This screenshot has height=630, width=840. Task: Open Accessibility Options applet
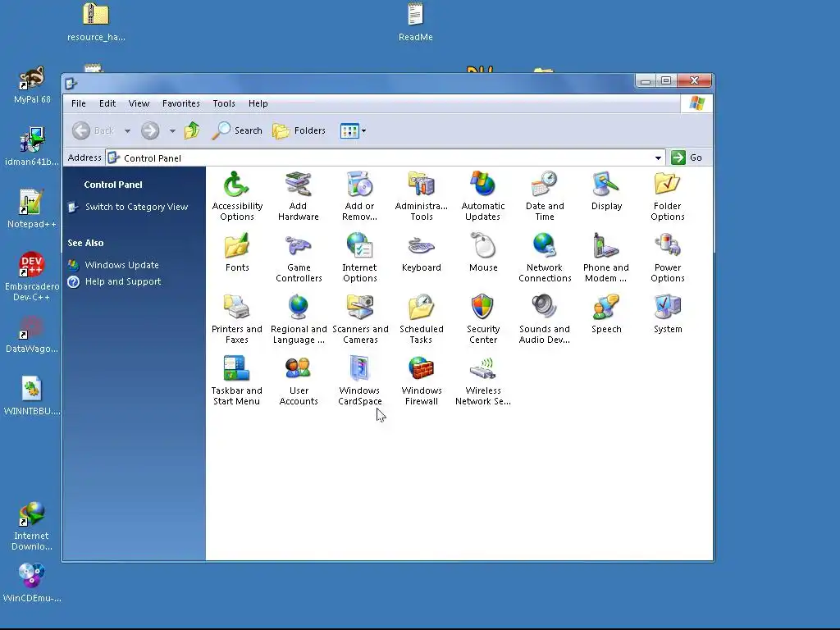pyautogui.click(x=237, y=196)
